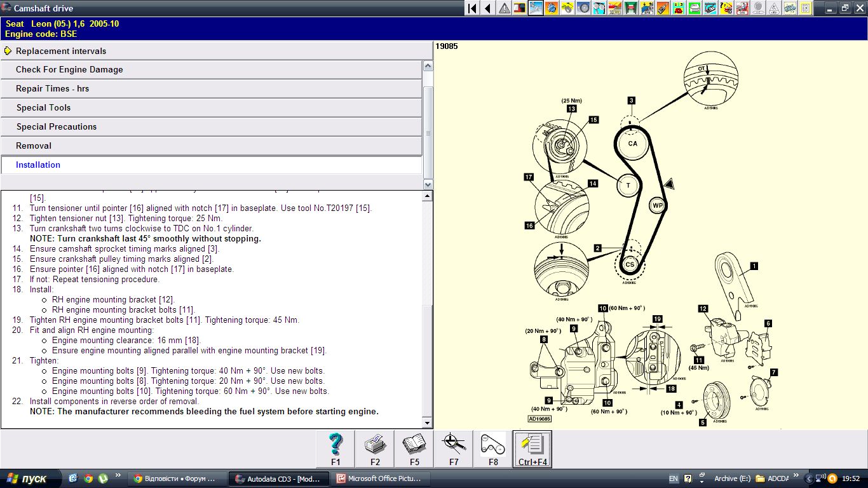Click the T tensioner pulley in diagram
This screenshot has height=488, width=868.
pyautogui.click(x=628, y=186)
